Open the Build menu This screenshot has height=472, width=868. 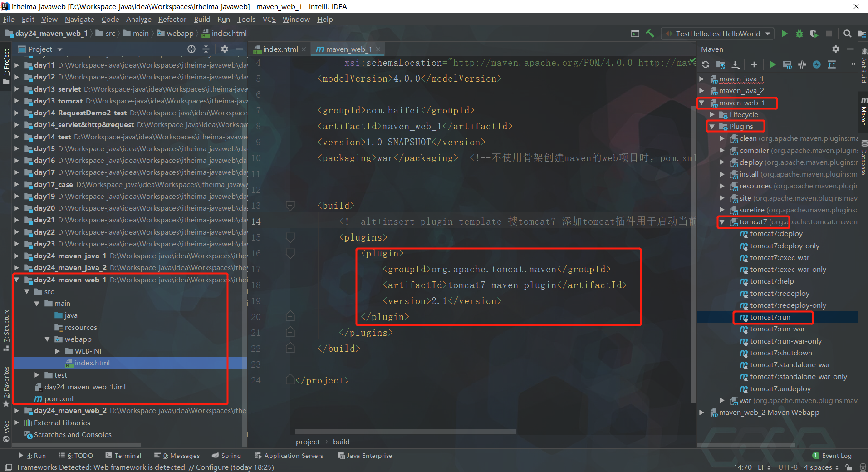pos(202,20)
